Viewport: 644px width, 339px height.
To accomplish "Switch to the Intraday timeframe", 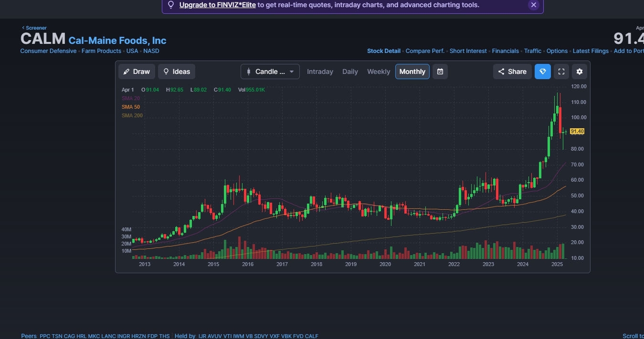I will [x=320, y=72].
